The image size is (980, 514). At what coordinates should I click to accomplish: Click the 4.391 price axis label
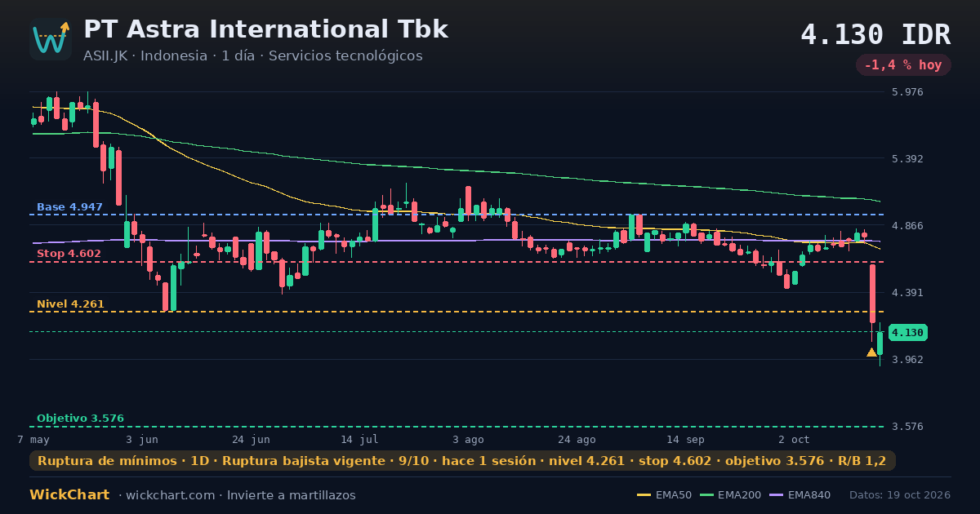coord(907,293)
